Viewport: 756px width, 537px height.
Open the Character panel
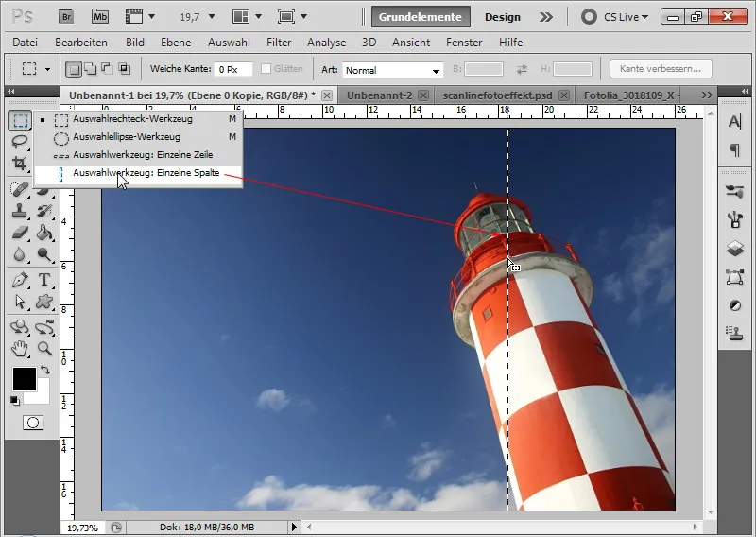point(735,122)
